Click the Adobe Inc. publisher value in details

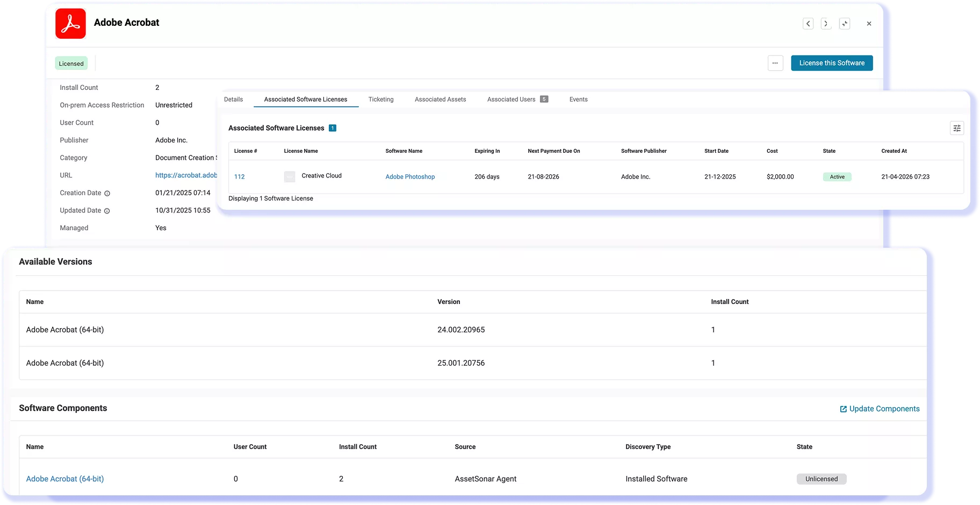[171, 140]
